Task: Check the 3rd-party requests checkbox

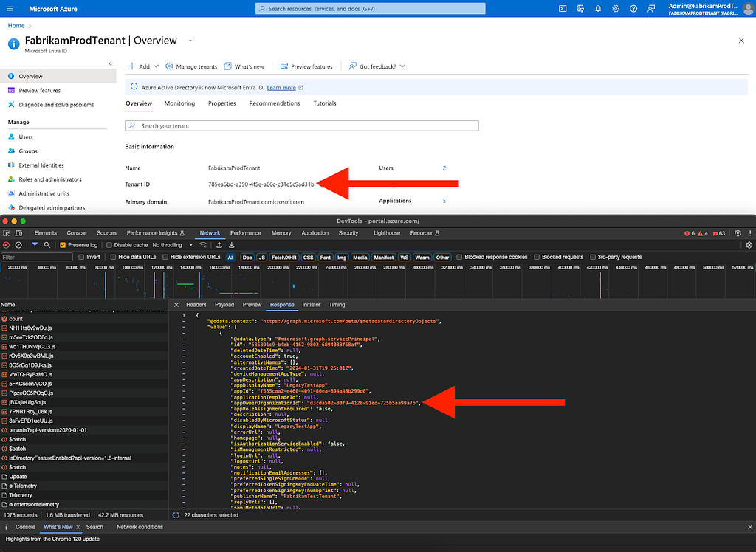Action: 593,258
